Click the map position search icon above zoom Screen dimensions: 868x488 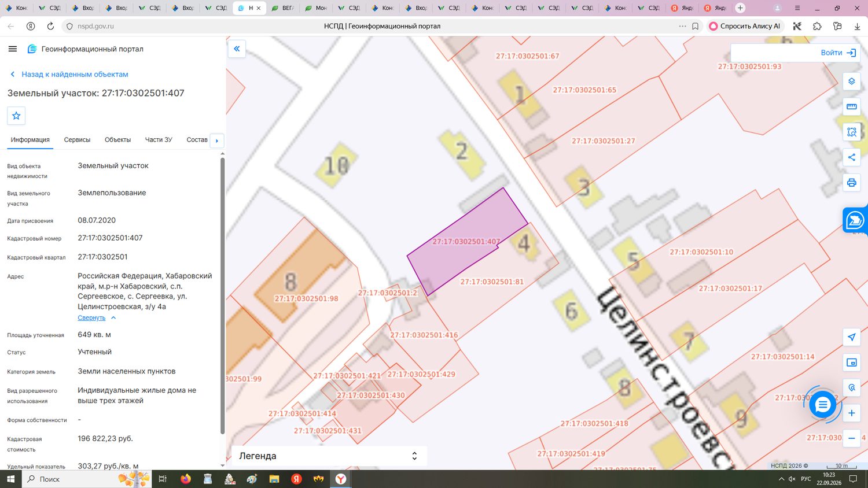[852, 388]
